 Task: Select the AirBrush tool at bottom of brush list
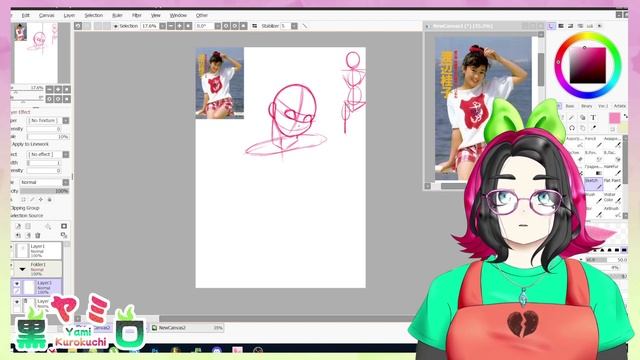612,211
